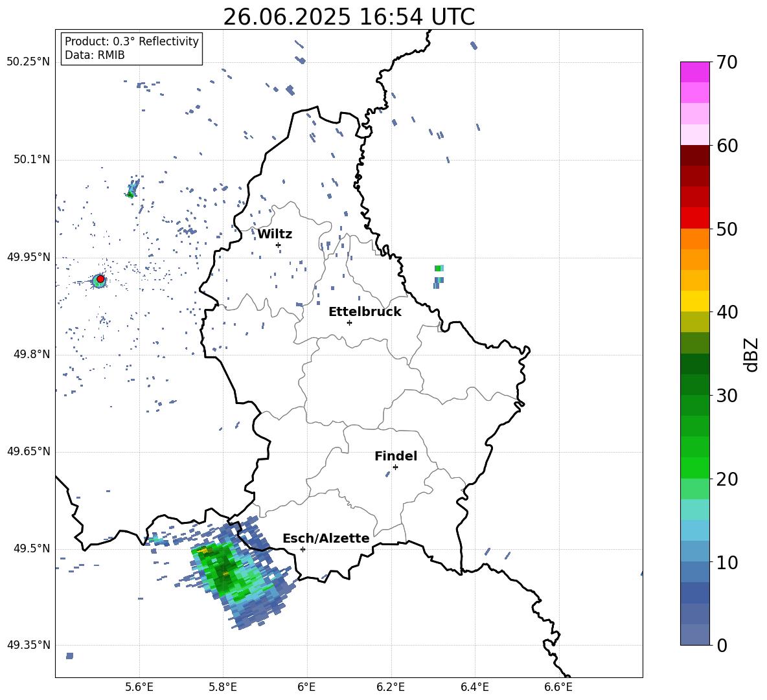Click the 6.4°E longitude tick label
The width and height of the screenshot is (767, 700).
tap(474, 687)
